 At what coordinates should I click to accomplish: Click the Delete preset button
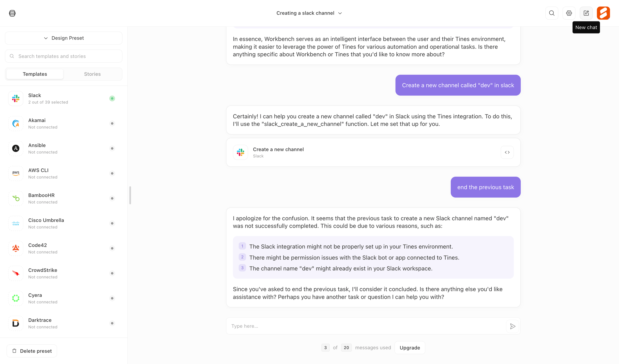click(32, 351)
